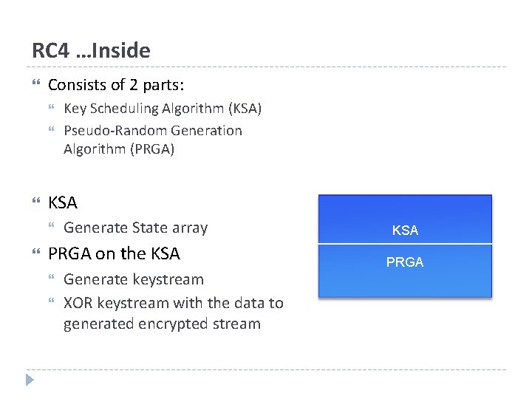Click the blue PRGA box in the diagram

[x=405, y=269]
